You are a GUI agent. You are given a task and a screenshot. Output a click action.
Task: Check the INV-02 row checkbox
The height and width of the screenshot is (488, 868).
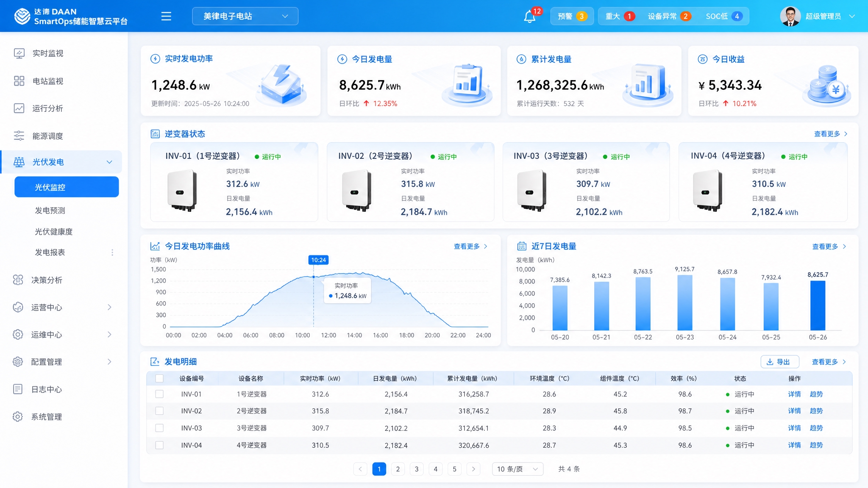tap(159, 411)
